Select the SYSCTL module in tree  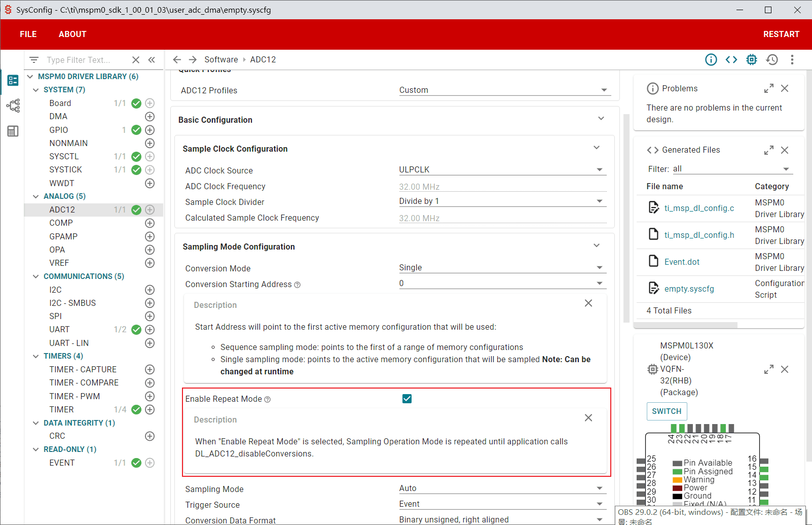click(64, 156)
